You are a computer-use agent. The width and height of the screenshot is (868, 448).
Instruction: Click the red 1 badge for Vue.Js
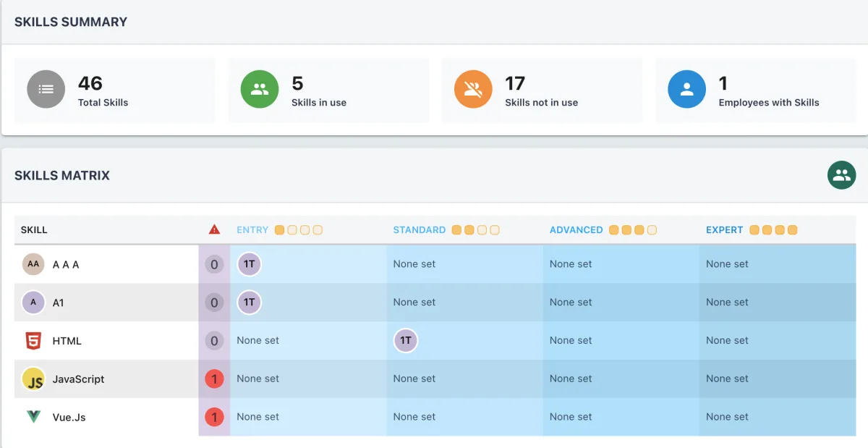(214, 417)
